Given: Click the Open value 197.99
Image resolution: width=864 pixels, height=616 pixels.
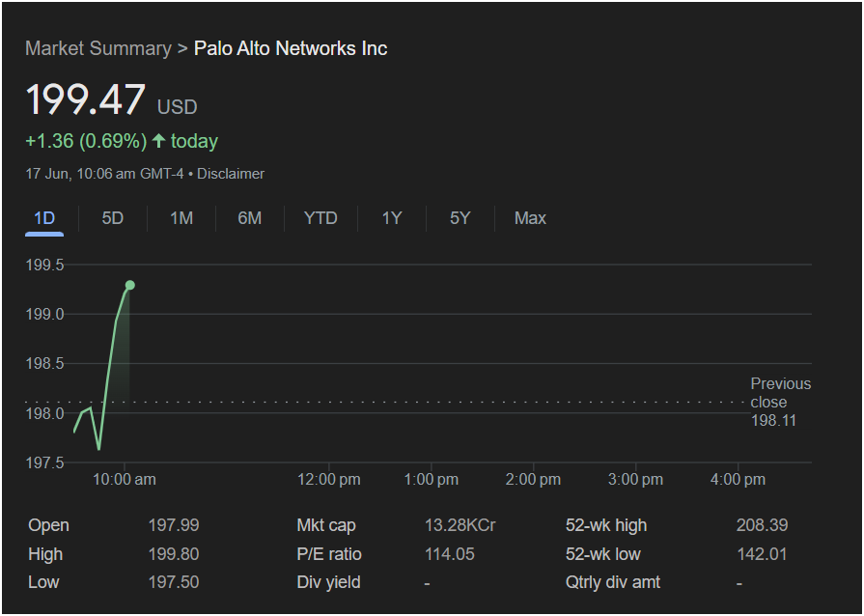Looking at the screenshot, I should click(174, 525).
